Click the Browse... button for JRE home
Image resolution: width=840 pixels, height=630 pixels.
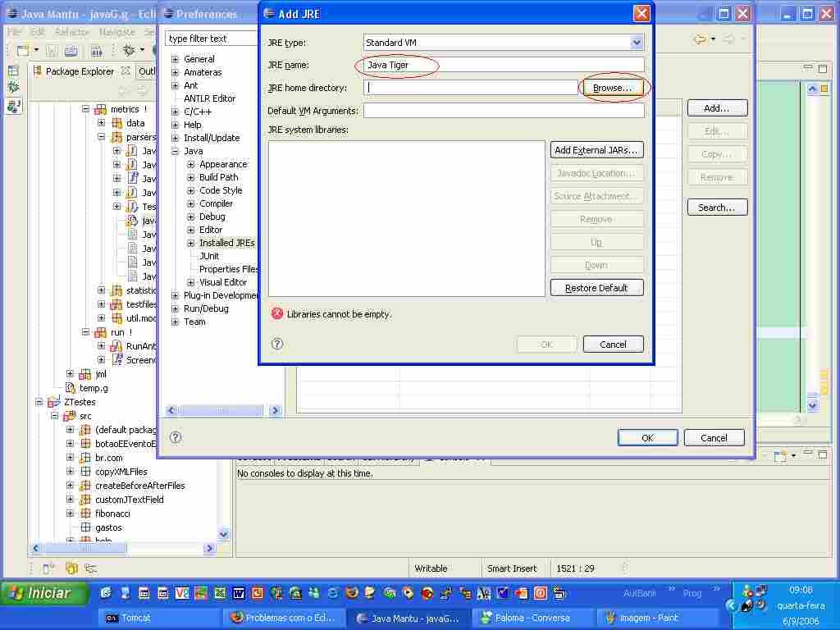tap(612, 88)
